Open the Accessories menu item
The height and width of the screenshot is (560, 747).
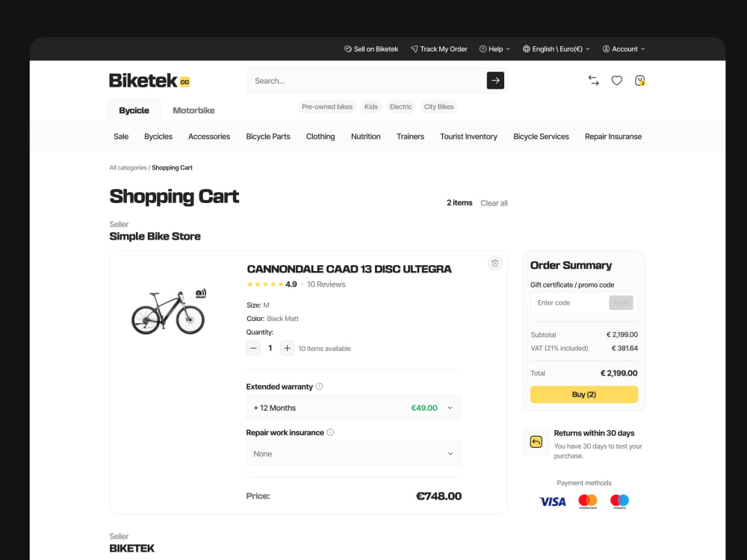(209, 136)
